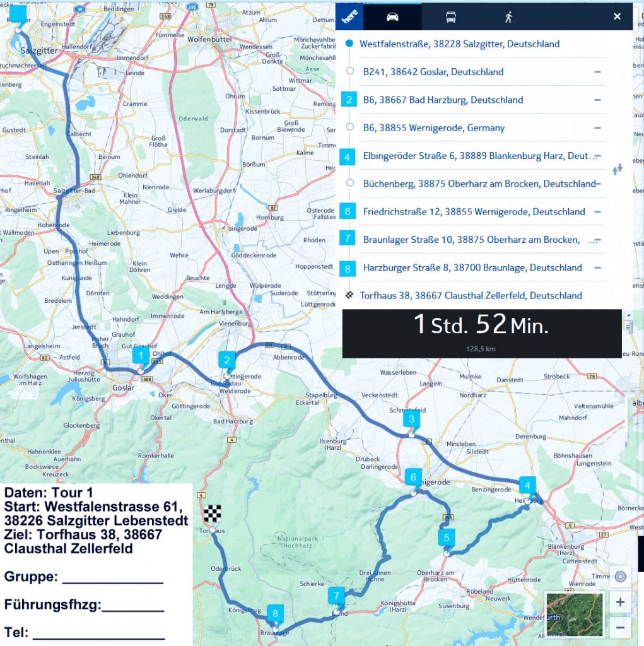The height and width of the screenshot is (646, 644).
Task: Click waypoint marker 7 on the map
Action: [337, 596]
